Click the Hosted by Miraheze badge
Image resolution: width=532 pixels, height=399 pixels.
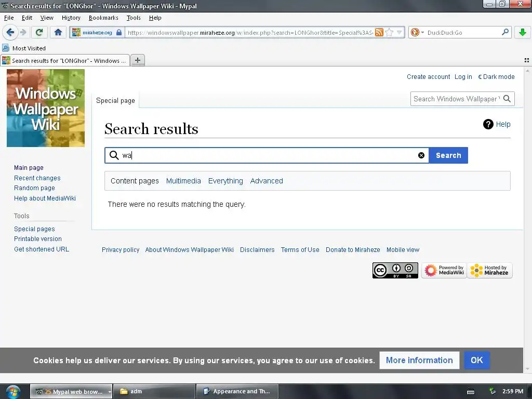point(489,270)
